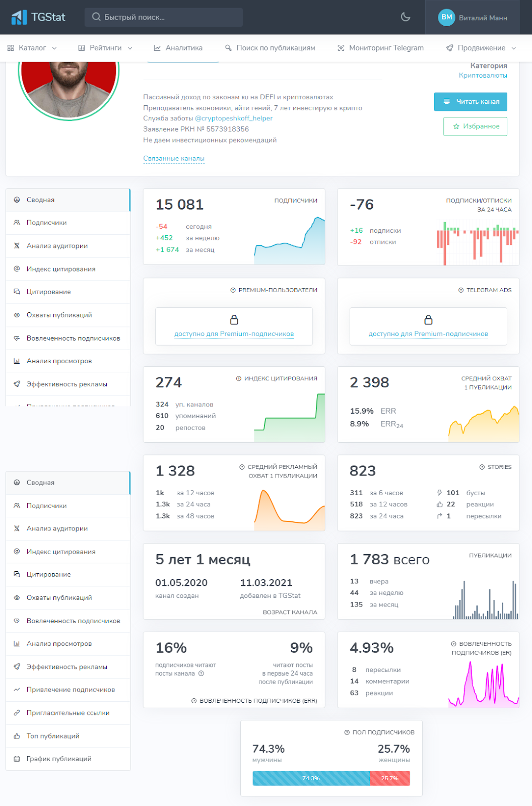Open Поиск по публикациям in the navigation
Screen dimensions: 532x806
[270, 48]
